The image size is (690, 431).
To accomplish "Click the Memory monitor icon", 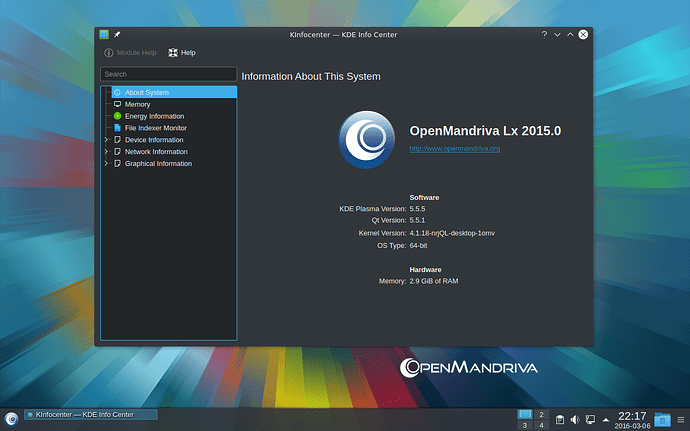I will pyautogui.click(x=117, y=104).
